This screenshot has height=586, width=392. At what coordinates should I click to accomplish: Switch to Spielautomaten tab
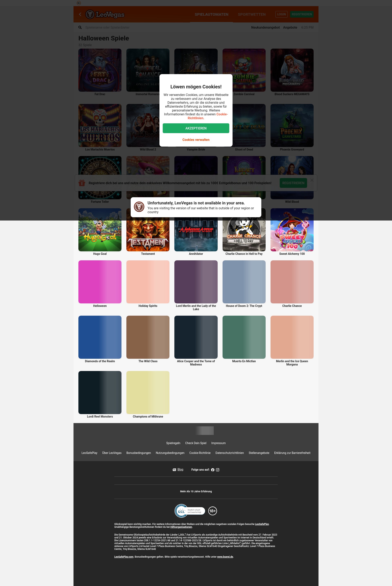[212, 14]
